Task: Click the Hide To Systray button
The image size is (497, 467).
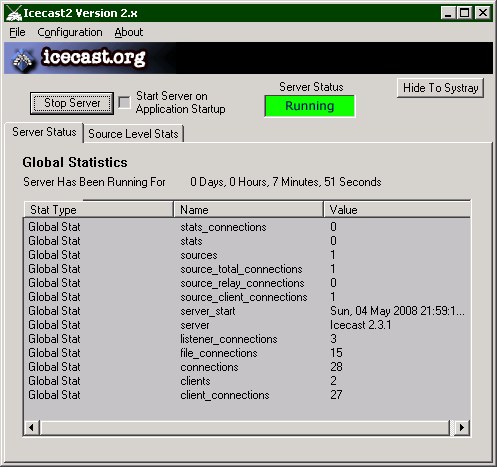Action: tap(440, 88)
